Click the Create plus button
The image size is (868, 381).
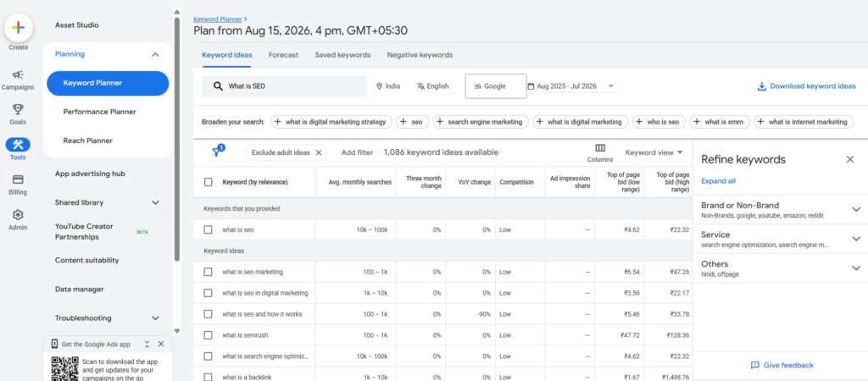[19, 27]
